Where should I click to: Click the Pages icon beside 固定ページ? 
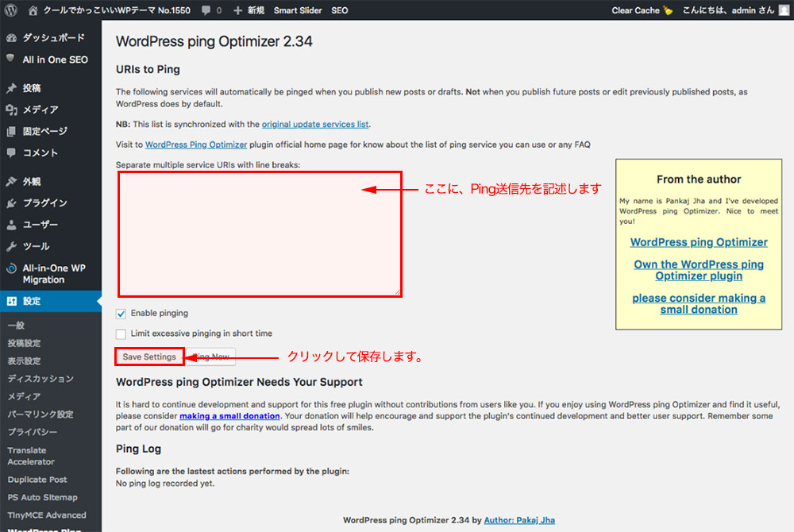pos(11,132)
